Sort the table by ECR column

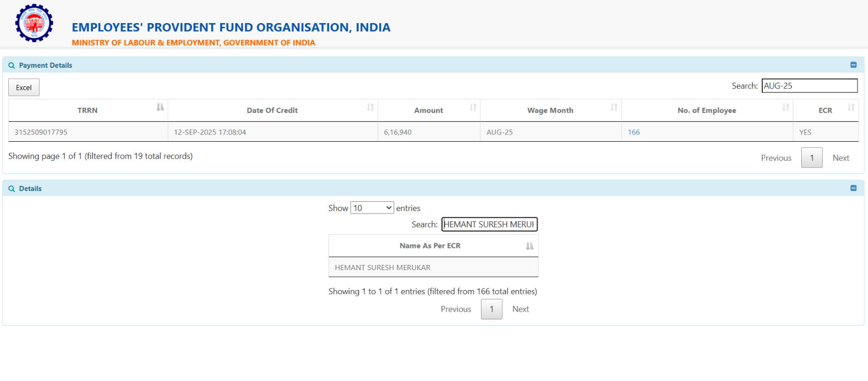tap(826, 110)
